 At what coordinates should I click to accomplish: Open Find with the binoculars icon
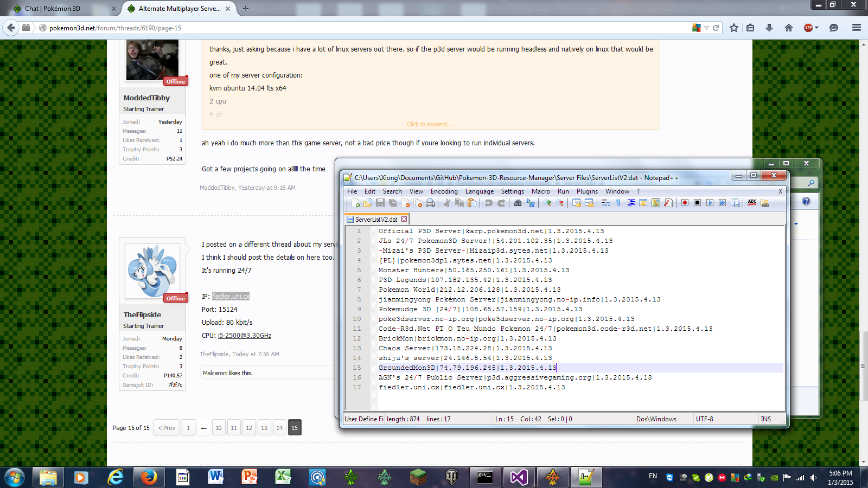pyautogui.click(x=518, y=203)
